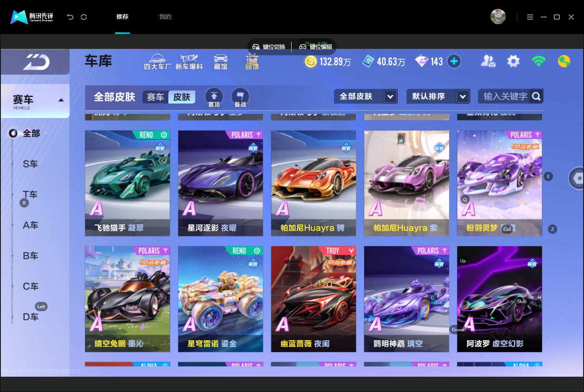The image size is (584, 392).
Task: Click the 键位切换 button
Action: 269,47
